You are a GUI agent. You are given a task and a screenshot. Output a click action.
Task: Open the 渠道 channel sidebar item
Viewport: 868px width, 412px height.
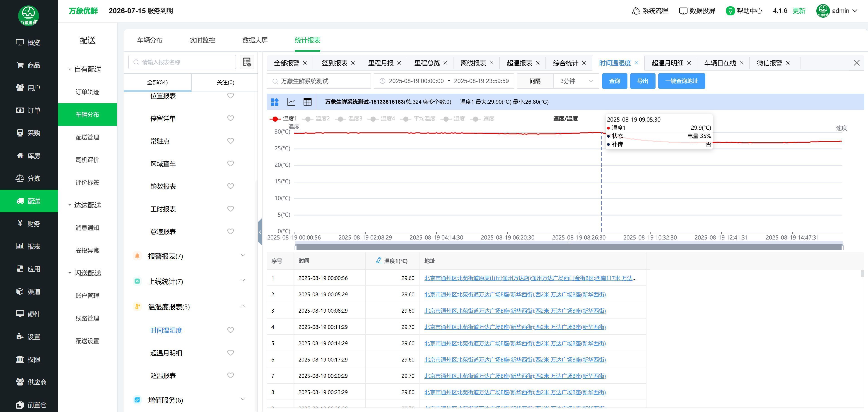[x=29, y=291]
